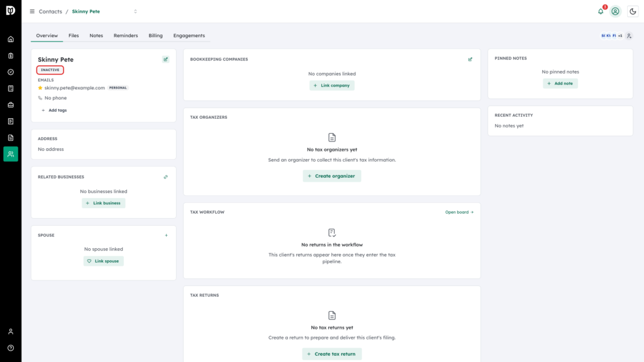Open the Billing tab
This screenshot has height=362, width=644.
coord(156,36)
